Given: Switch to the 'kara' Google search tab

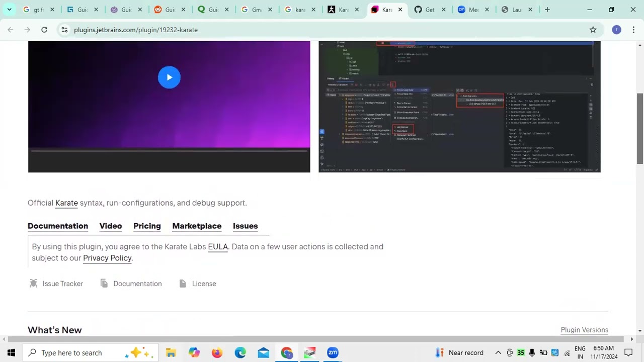Looking at the screenshot, I should click(x=301, y=10).
